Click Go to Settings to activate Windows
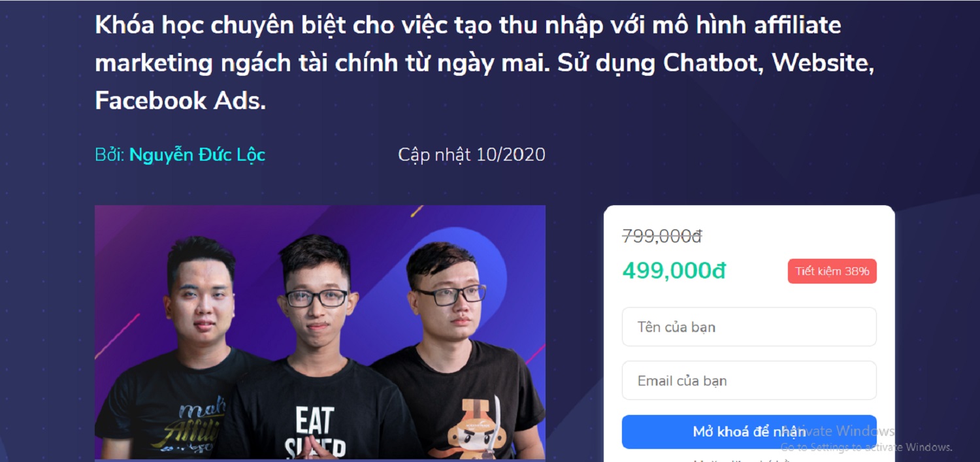The height and width of the screenshot is (462, 980). tap(866, 447)
